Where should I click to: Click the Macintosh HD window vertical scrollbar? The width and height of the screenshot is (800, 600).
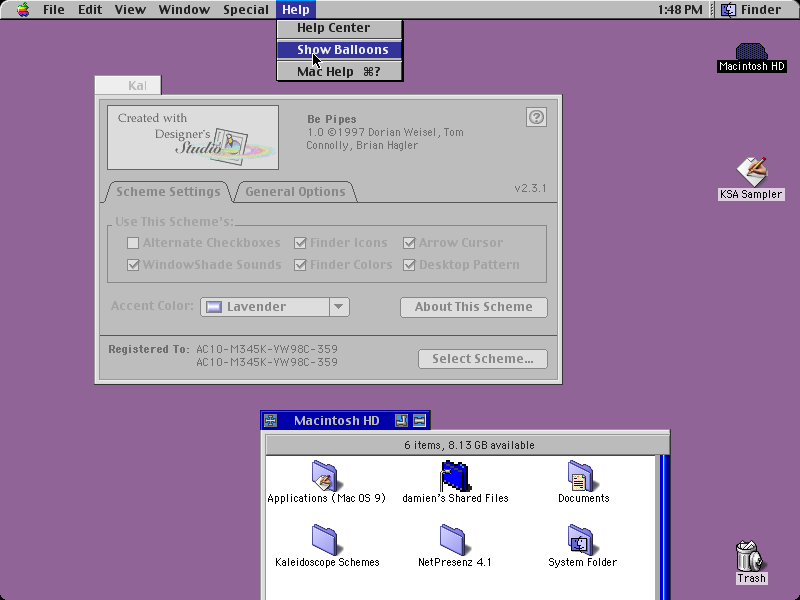pos(664,528)
